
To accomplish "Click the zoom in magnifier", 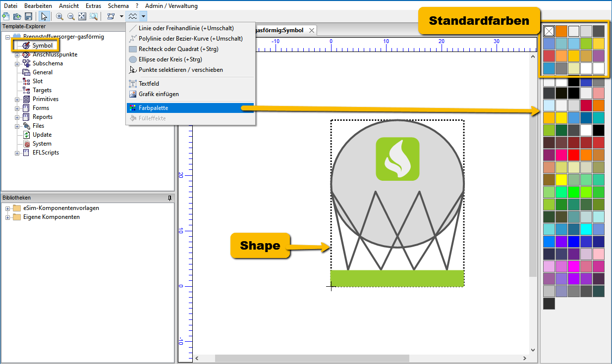I will 59,16.
